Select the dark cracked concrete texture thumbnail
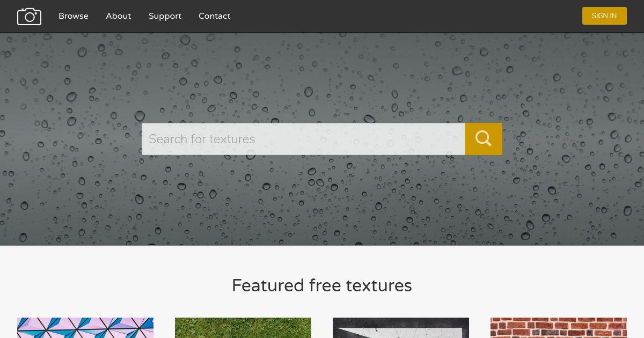Image resolution: width=644 pixels, height=338 pixels. (x=401, y=328)
